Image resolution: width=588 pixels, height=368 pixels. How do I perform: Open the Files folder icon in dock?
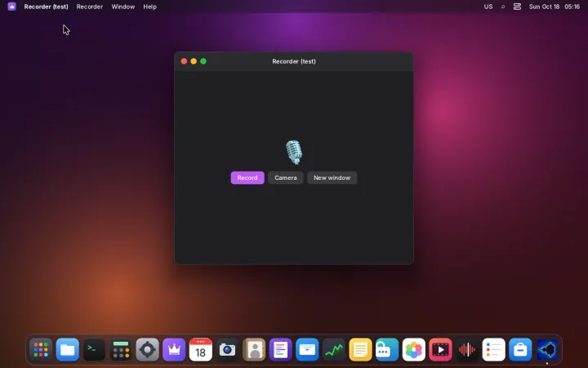tap(68, 350)
